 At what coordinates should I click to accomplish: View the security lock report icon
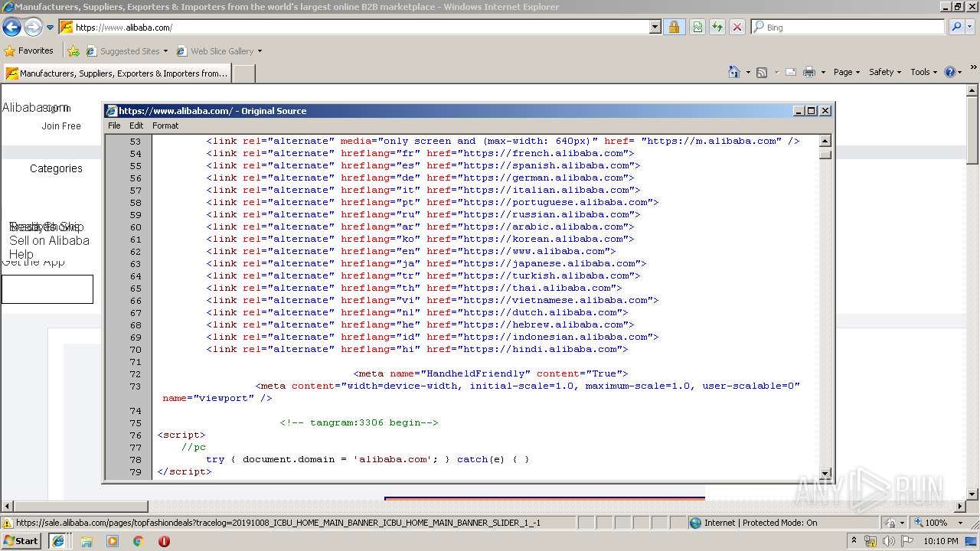coord(674,27)
